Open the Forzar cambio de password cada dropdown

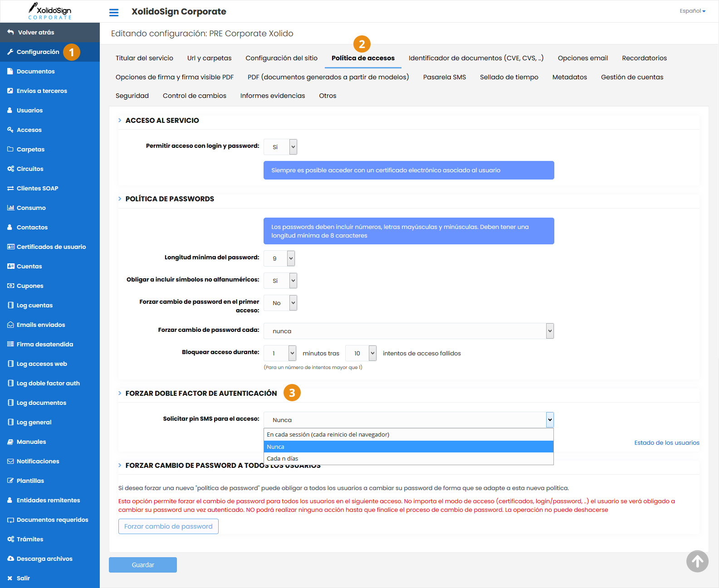click(409, 331)
